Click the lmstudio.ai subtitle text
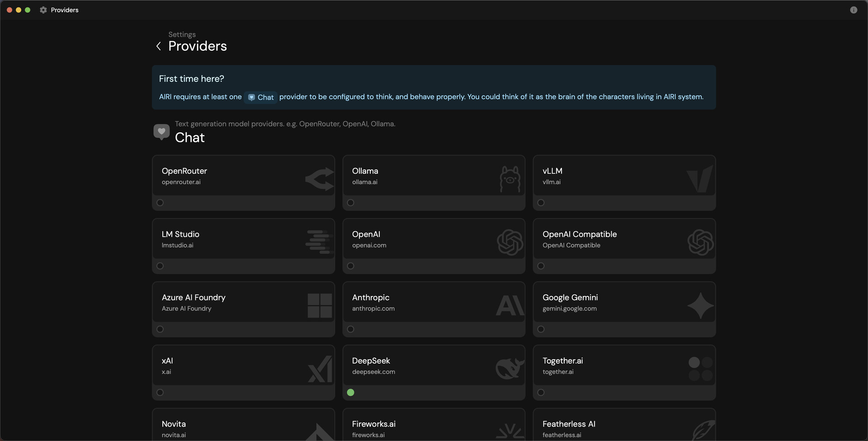868x441 pixels. pyautogui.click(x=178, y=245)
